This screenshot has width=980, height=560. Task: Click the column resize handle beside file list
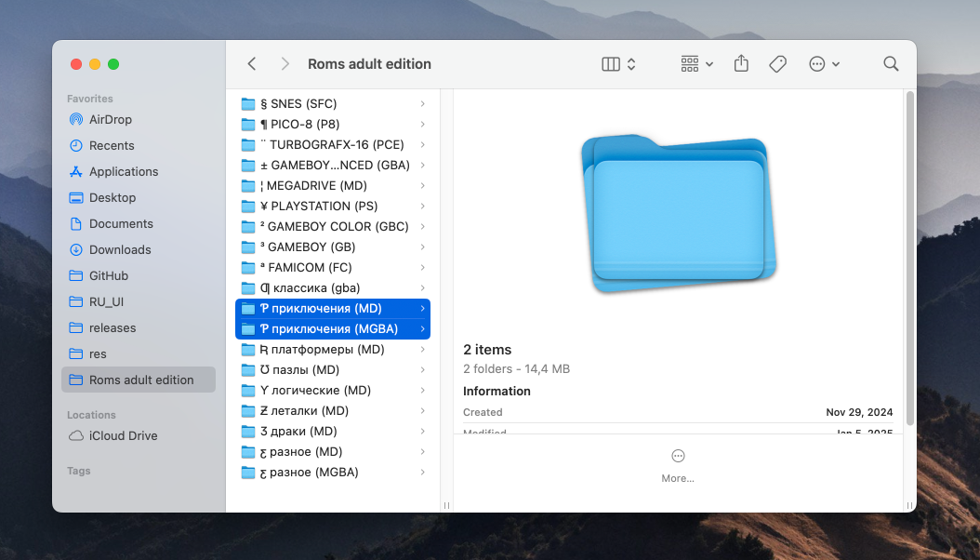pyautogui.click(x=446, y=505)
